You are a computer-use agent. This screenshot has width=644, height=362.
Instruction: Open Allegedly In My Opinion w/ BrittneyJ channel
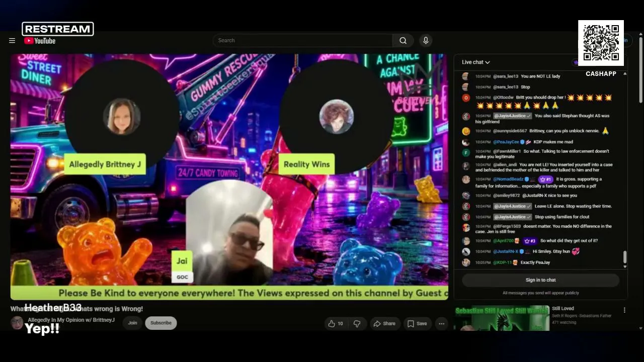pos(71,320)
